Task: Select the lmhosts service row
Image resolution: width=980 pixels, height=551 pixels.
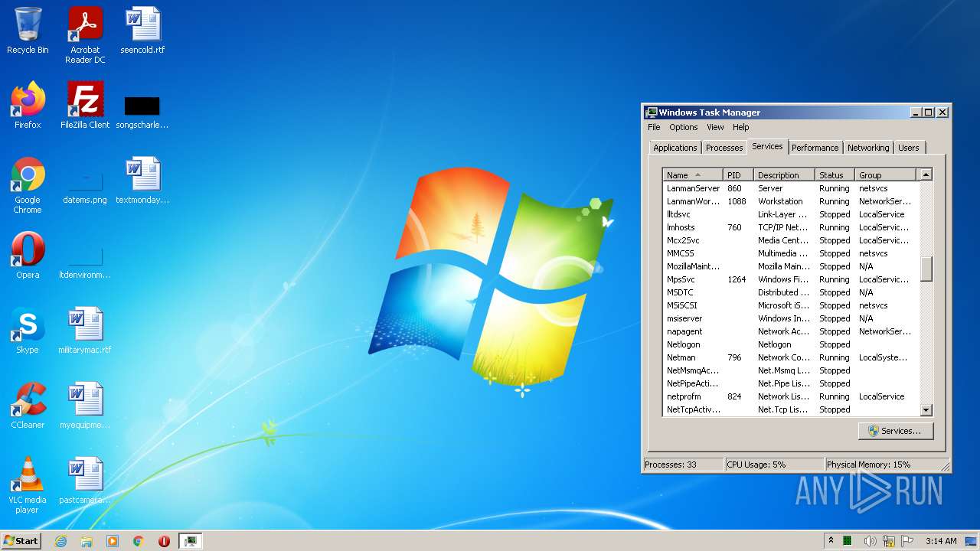Action: (790, 227)
